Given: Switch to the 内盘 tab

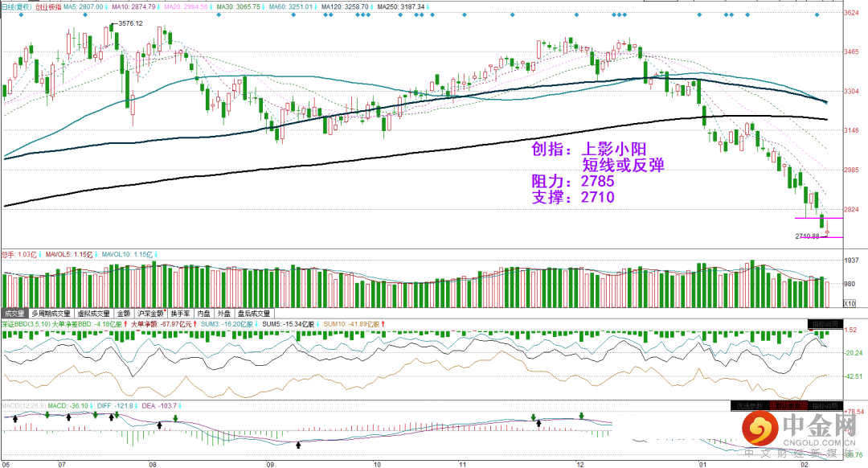Looking at the screenshot, I should pyautogui.click(x=203, y=314).
